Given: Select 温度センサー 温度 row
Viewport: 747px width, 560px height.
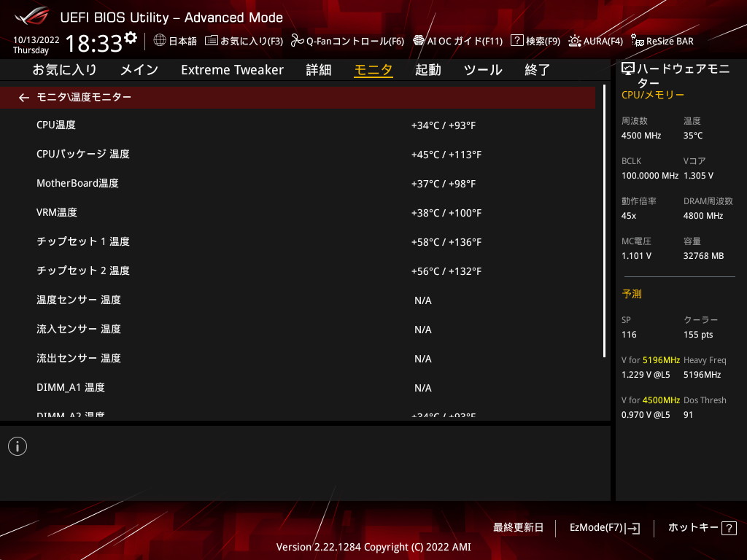Looking at the screenshot, I should click(x=298, y=300).
